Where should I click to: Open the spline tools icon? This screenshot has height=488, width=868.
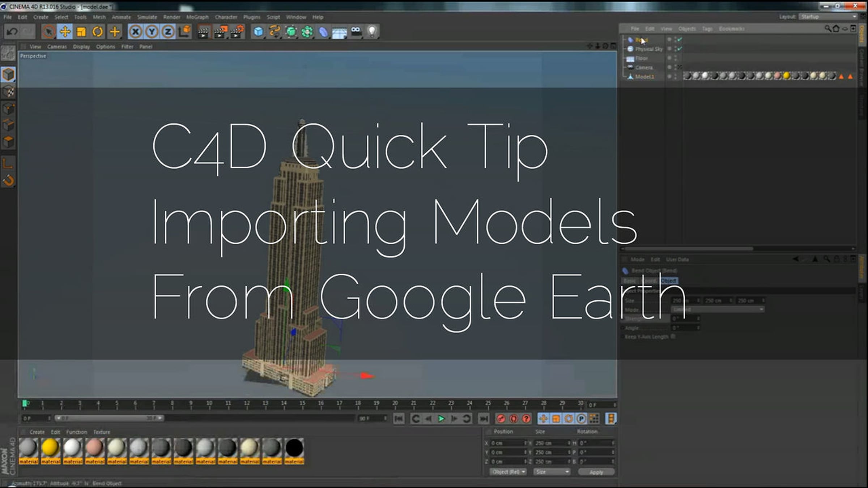[x=275, y=32]
